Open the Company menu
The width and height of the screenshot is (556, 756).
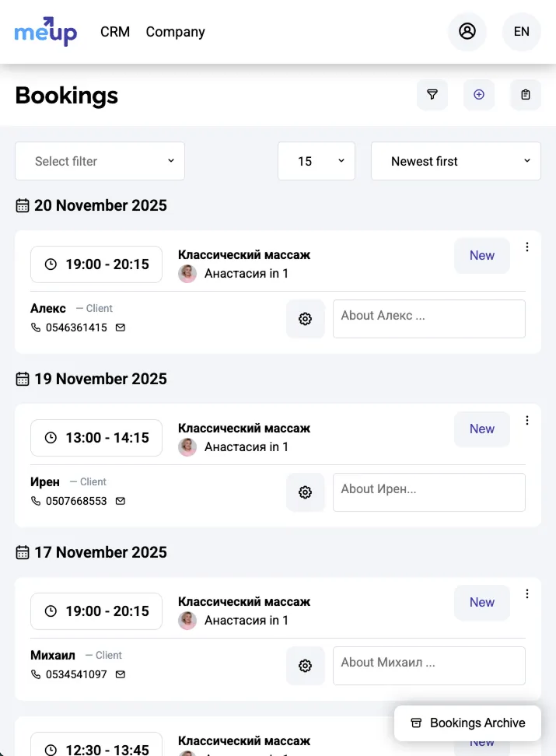pyautogui.click(x=176, y=32)
